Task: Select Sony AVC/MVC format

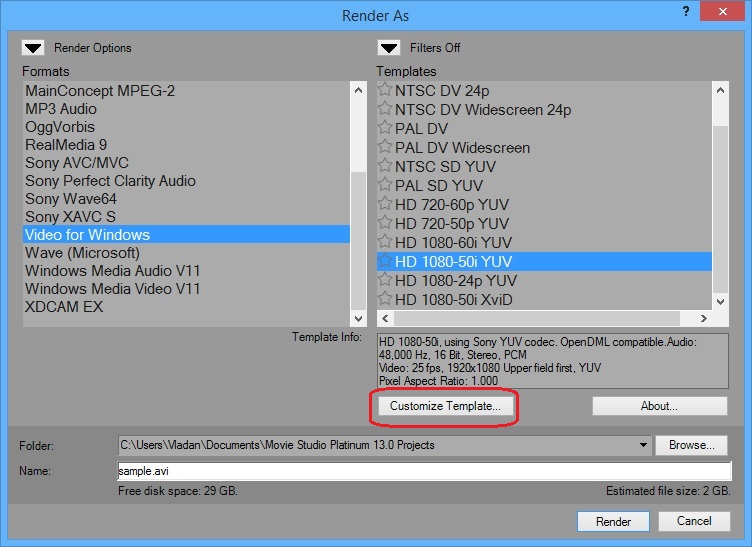Action: click(77, 163)
